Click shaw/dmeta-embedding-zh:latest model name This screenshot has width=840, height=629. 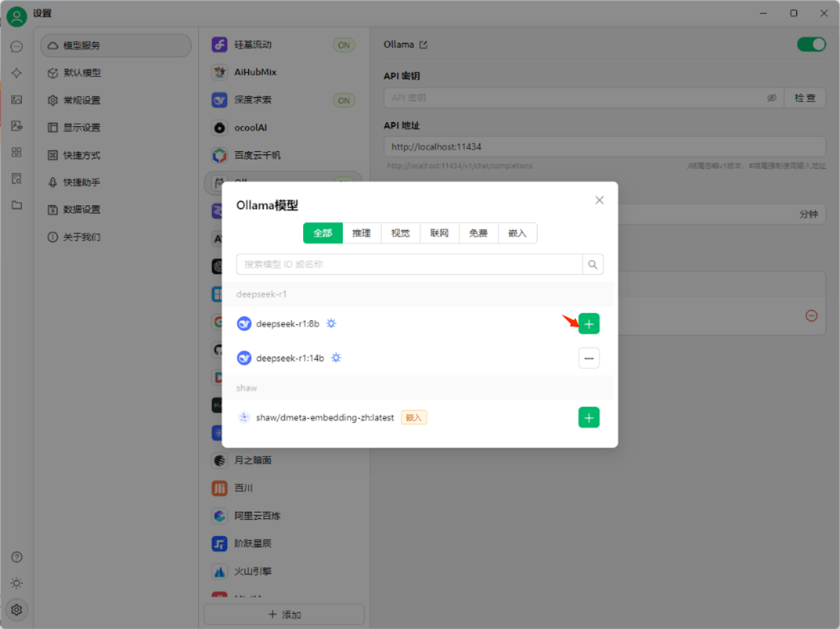(x=325, y=418)
